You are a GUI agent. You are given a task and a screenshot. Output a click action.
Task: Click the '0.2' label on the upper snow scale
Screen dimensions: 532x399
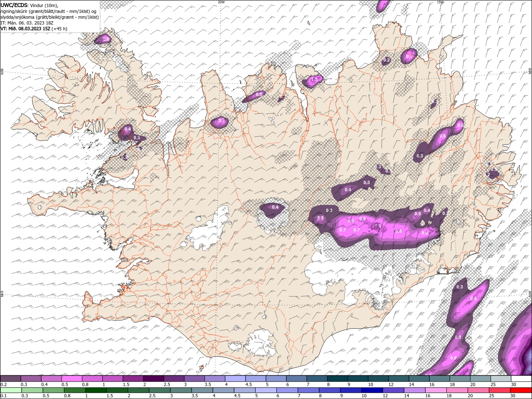coord(3,384)
